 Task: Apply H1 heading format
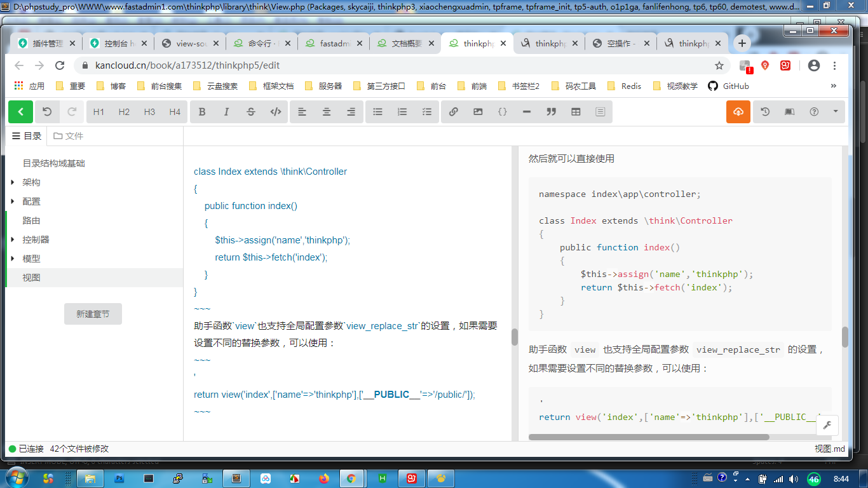pos(98,112)
